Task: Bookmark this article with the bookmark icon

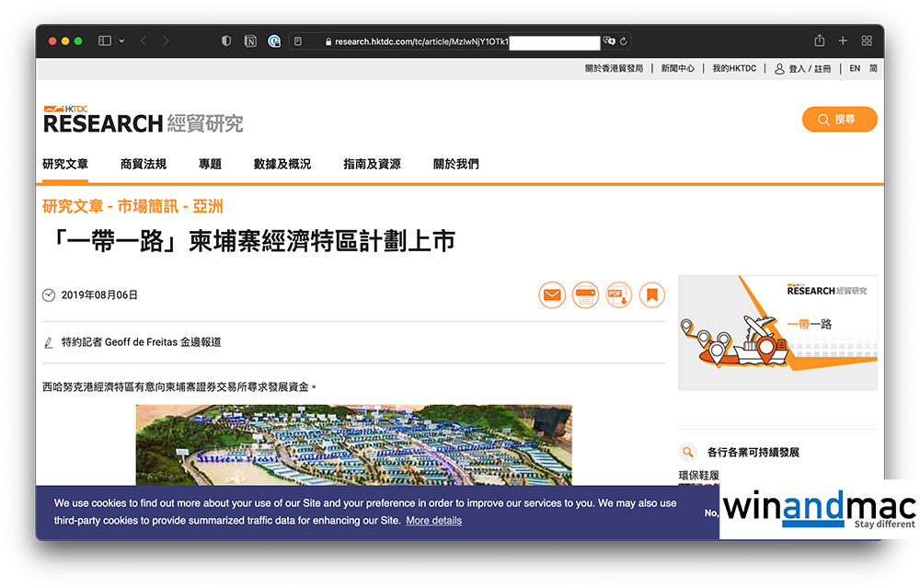Action: 651,295
